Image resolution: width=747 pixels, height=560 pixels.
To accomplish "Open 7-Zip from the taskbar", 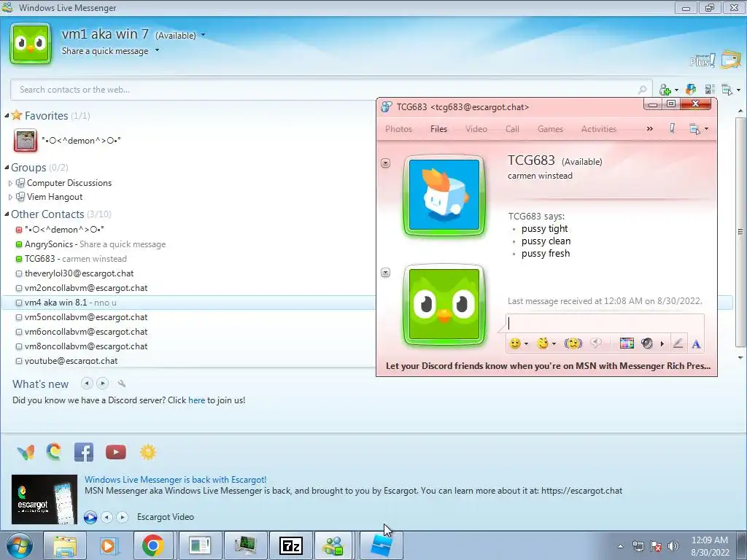I will click(x=290, y=545).
